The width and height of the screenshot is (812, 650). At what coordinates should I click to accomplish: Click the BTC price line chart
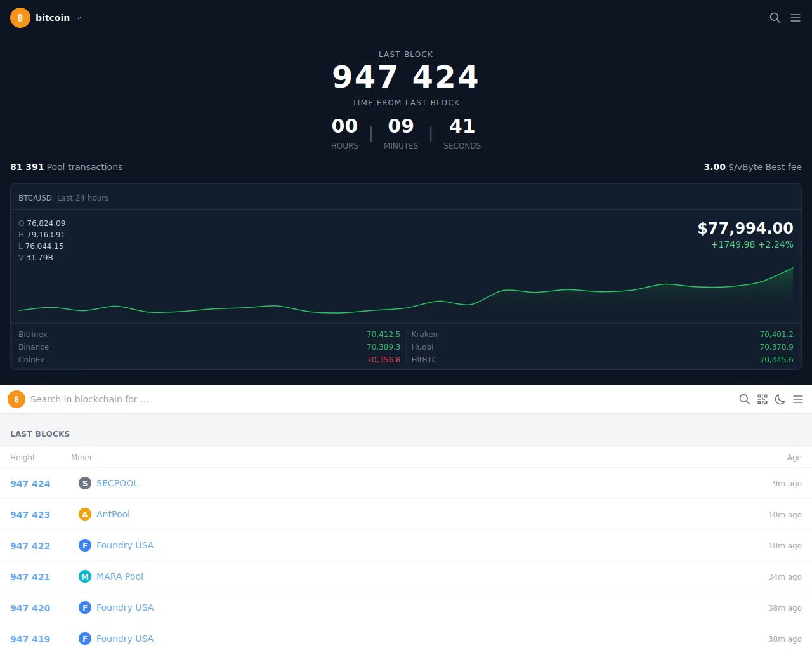click(406, 290)
